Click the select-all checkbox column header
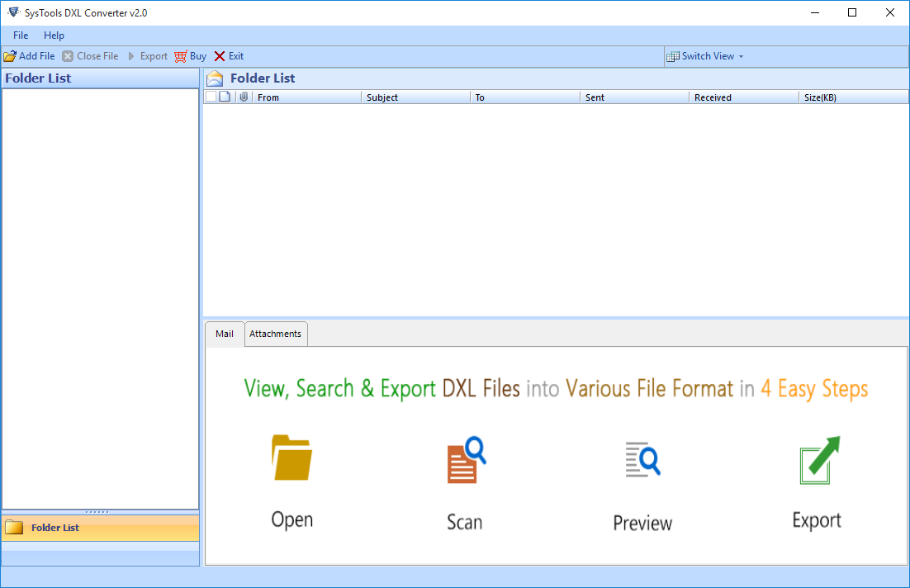The height and width of the screenshot is (588, 910). [211, 97]
